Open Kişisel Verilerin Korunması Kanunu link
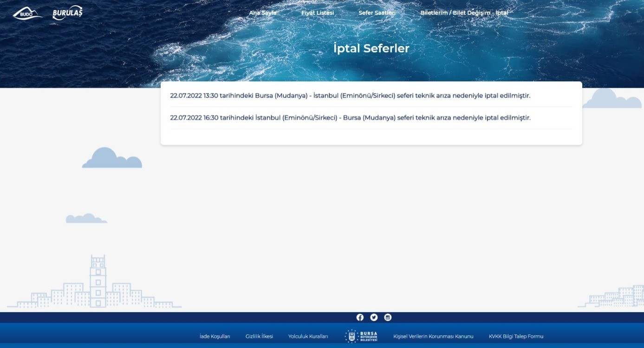644x348 pixels. (433, 336)
